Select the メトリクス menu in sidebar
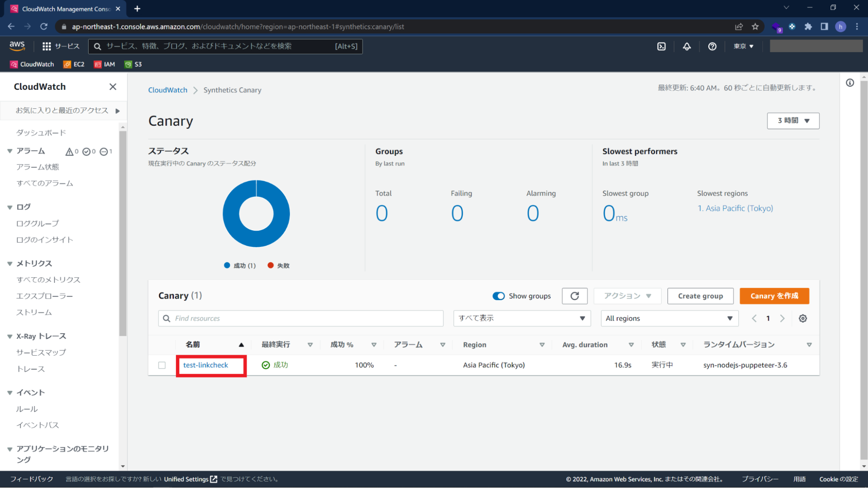This screenshot has height=488, width=868. point(33,263)
